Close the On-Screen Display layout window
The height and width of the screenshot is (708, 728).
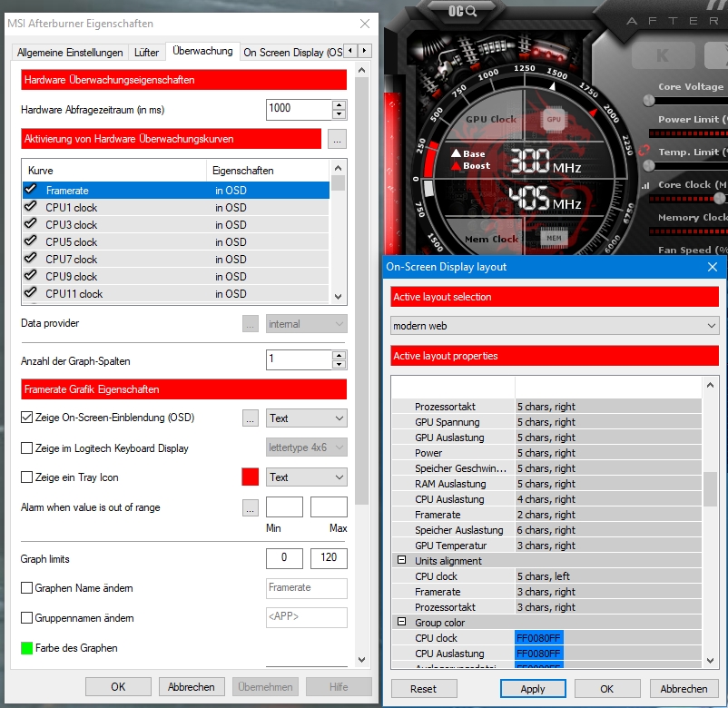tap(713, 267)
